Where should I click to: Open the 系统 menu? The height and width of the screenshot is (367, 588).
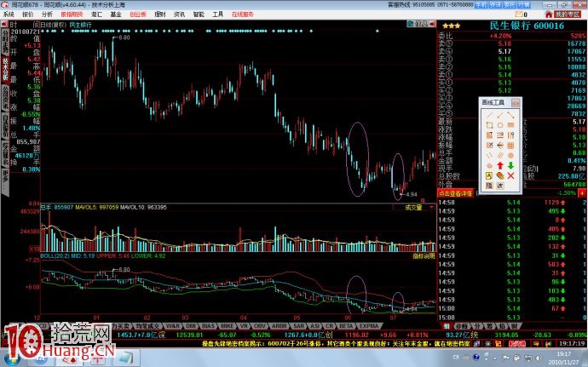pyautogui.click(x=9, y=14)
